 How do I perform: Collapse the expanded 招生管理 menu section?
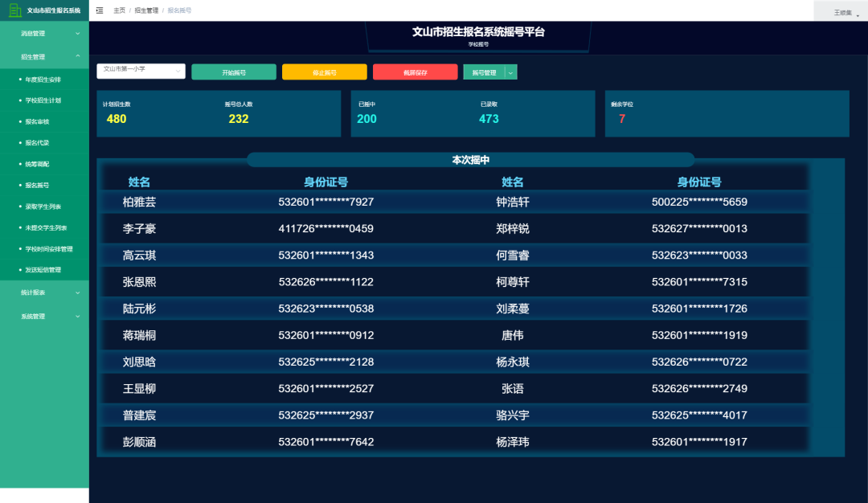(x=44, y=56)
